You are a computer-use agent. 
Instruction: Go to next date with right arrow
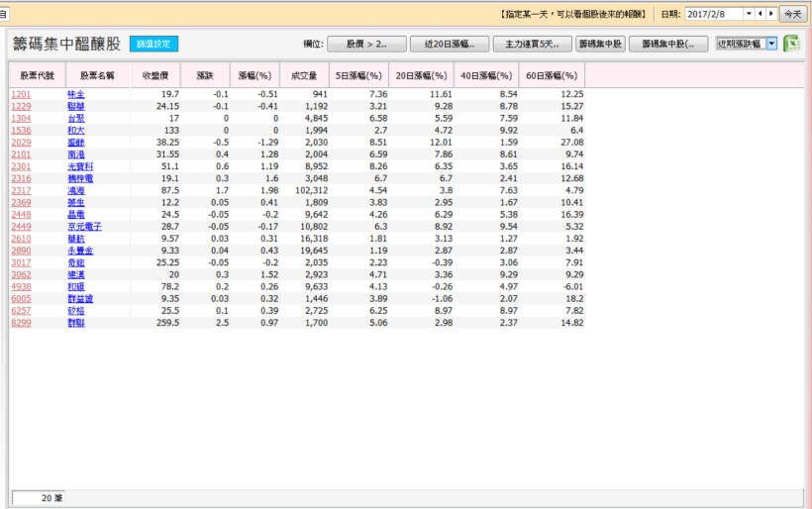pos(771,14)
